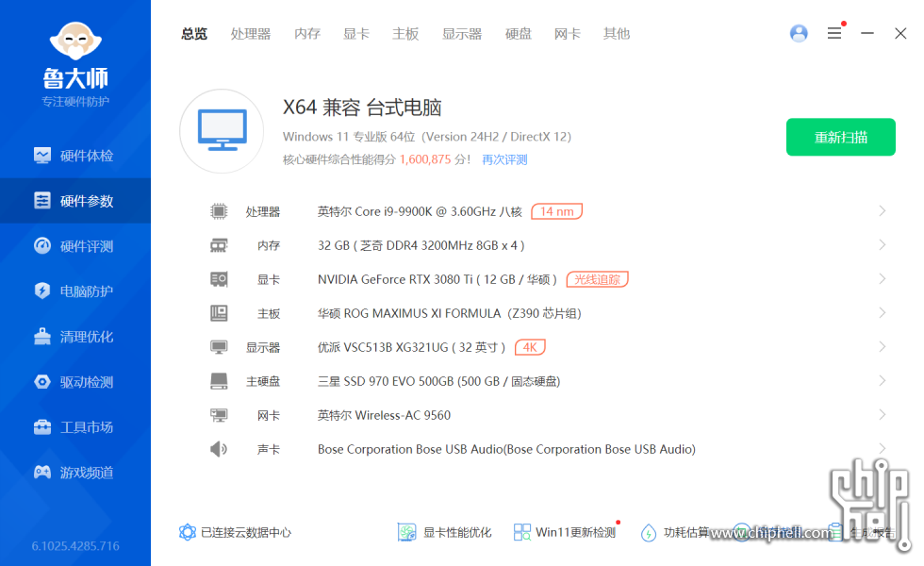924x566 pixels.
Task: Click the memory module icon in 内存 row
Action: click(x=219, y=245)
